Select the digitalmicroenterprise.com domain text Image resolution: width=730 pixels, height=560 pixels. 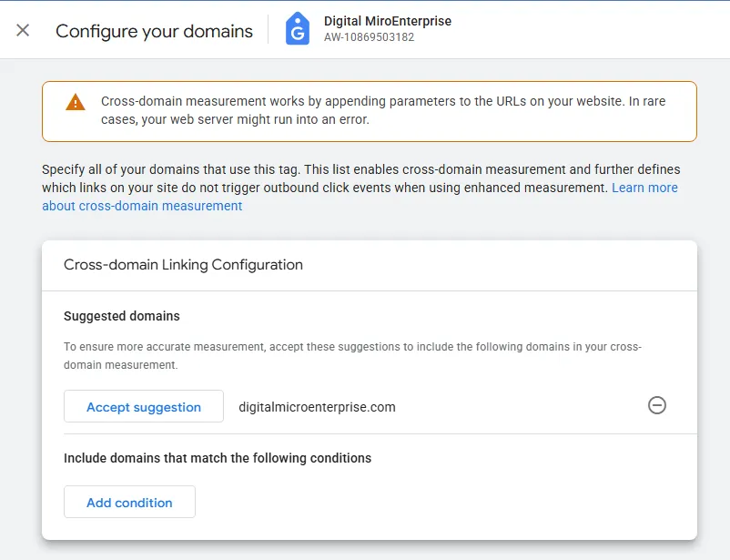[317, 407]
